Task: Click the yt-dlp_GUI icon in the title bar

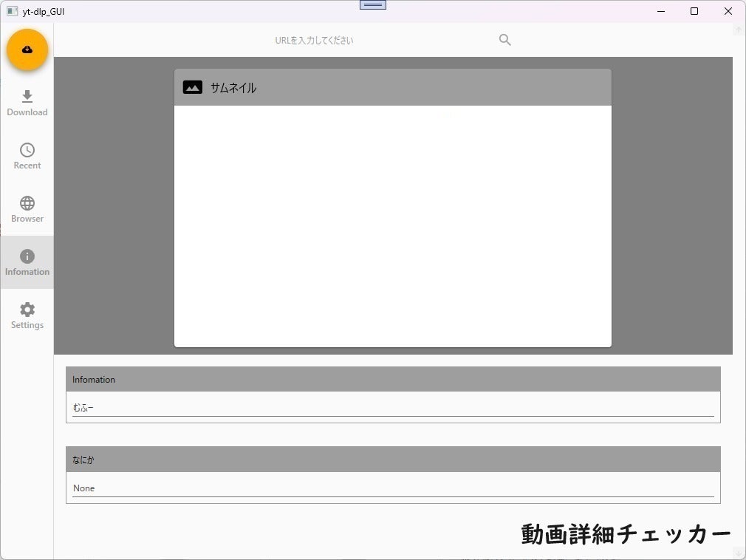Action: (10, 11)
